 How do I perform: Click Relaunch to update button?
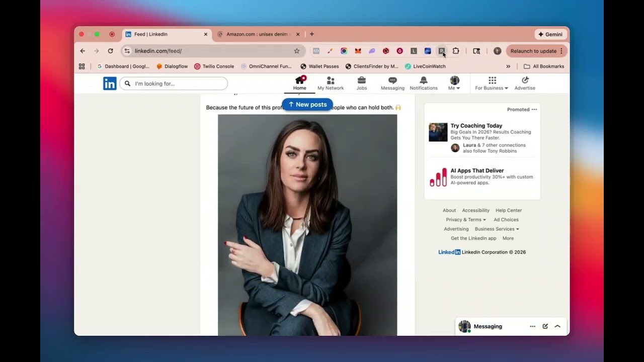click(536, 51)
